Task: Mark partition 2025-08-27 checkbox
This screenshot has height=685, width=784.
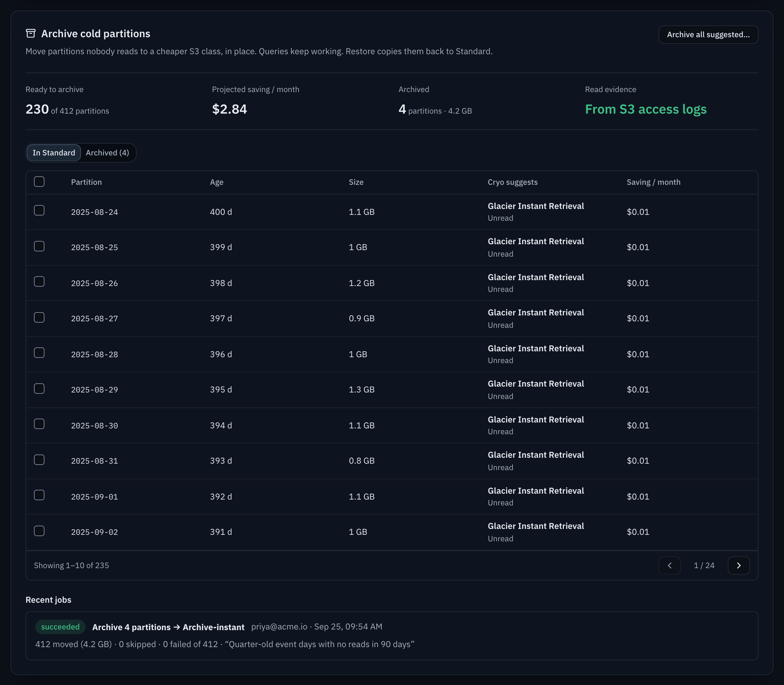Action: [39, 318]
